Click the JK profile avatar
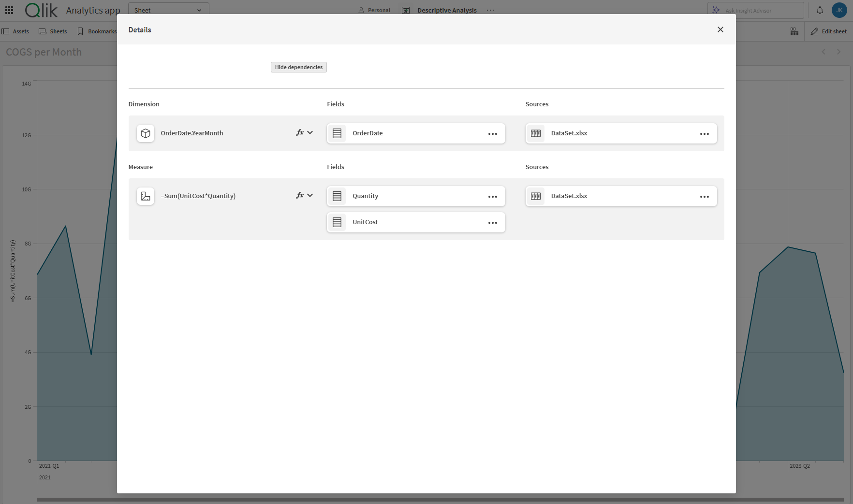853x504 pixels. coord(839,10)
